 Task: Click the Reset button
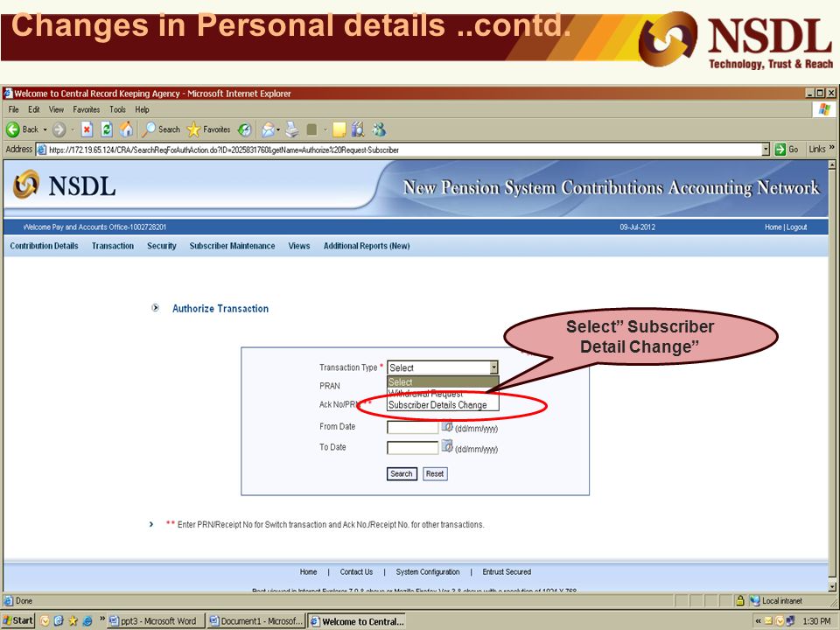[435, 473]
